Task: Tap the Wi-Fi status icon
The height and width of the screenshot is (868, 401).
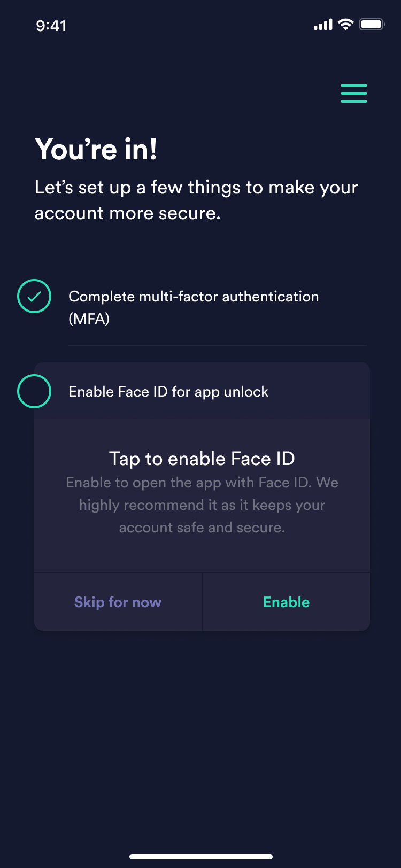Action: click(346, 24)
